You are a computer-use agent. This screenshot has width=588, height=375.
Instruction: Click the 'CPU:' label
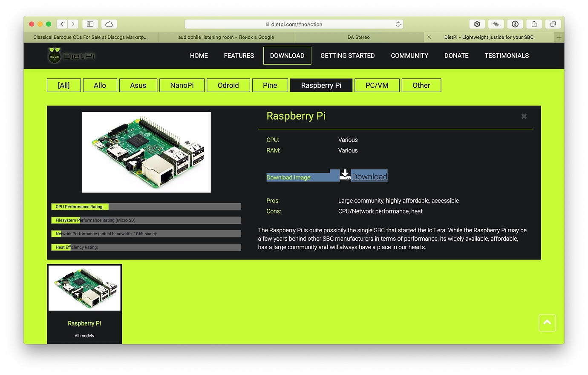point(273,140)
